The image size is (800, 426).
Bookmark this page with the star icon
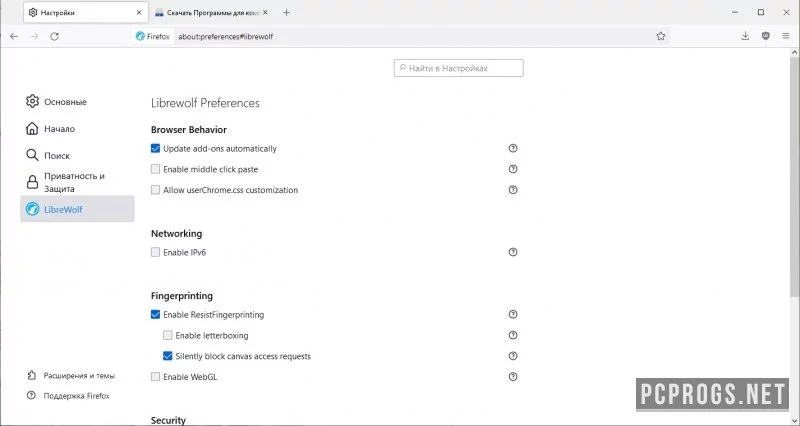click(661, 36)
